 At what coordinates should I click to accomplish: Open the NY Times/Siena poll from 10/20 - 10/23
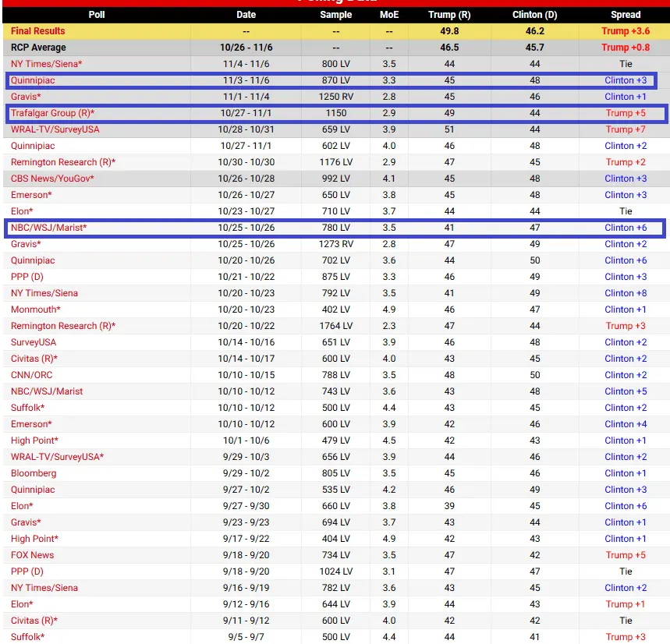(44, 293)
